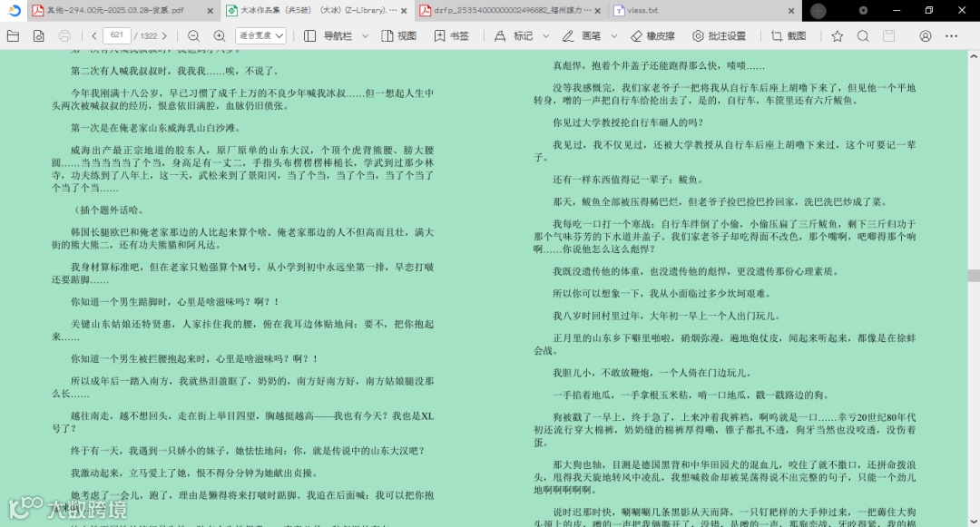Zoom in with the plus magnifier
Image resolution: width=980 pixels, height=527 pixels.
(220, 36)
